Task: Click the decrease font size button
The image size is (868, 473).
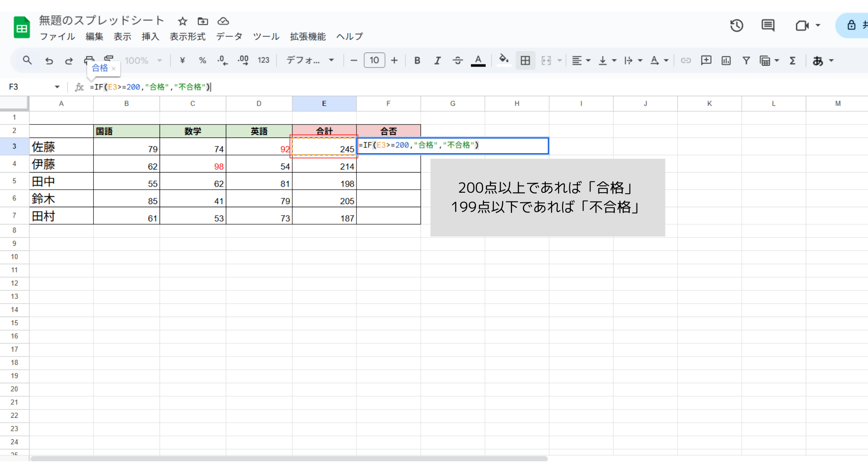Action: pyautogui.click(x=354, y=60)
